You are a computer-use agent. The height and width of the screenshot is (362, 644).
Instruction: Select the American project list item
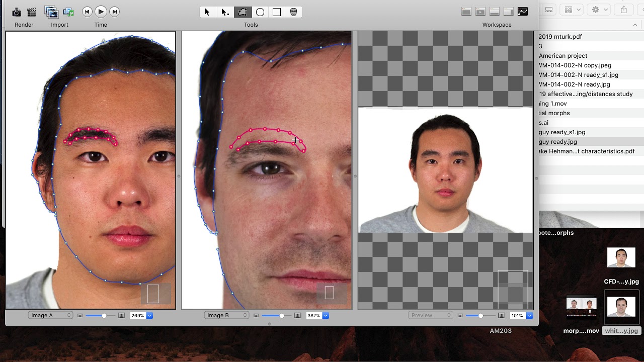click(562, 56)
